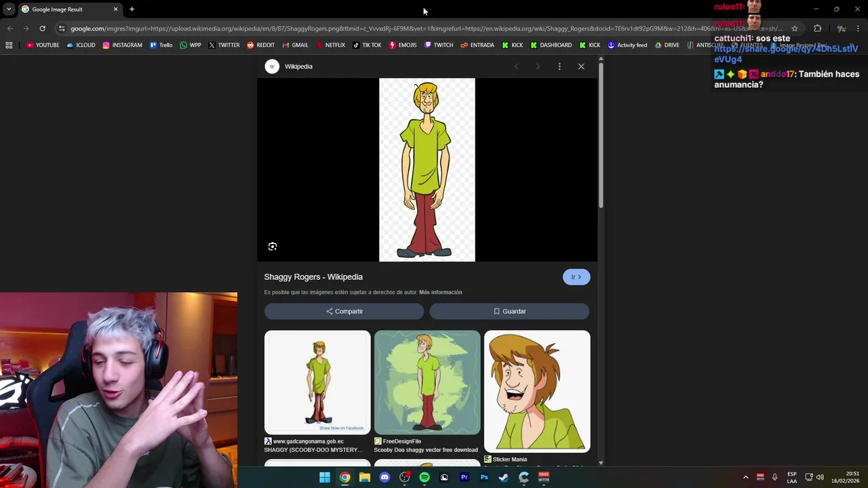Viewport: 868px width, 488px height.
Task: Open more options in image preview
Action: [559, 66]
